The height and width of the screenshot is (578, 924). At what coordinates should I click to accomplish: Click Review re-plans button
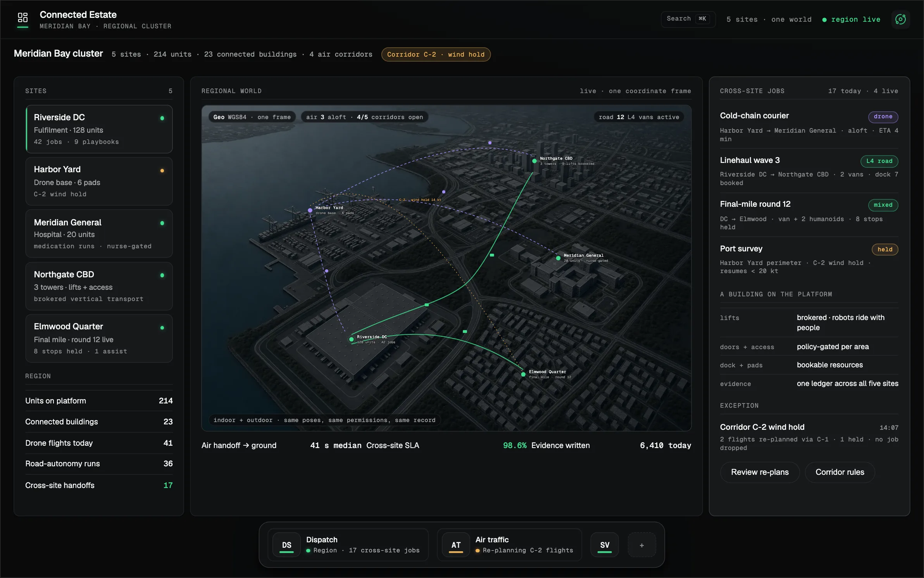pos(760,472)
